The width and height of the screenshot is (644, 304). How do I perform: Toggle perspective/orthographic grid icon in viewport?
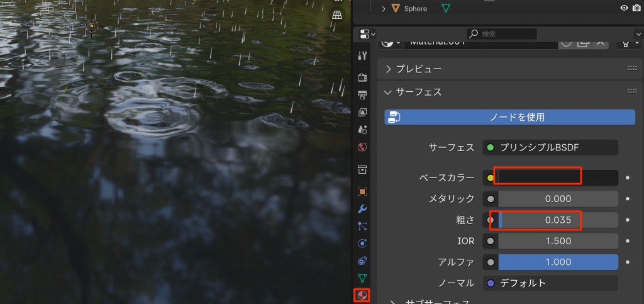338,15
